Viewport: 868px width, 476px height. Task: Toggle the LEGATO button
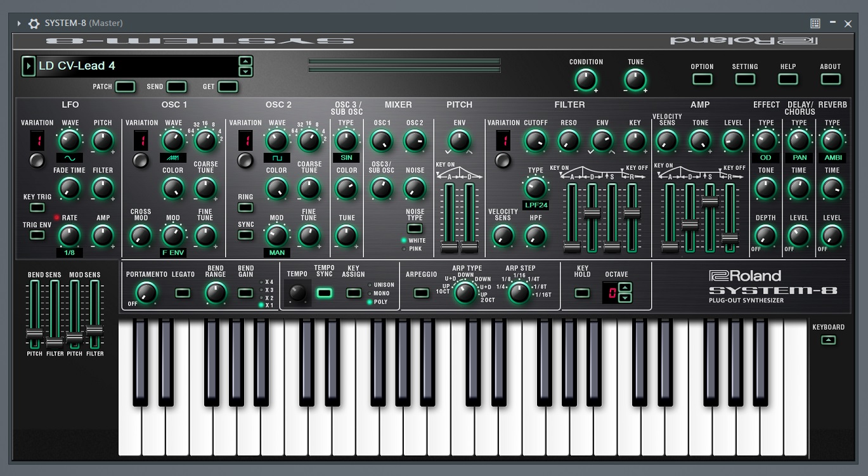(183, 293)
